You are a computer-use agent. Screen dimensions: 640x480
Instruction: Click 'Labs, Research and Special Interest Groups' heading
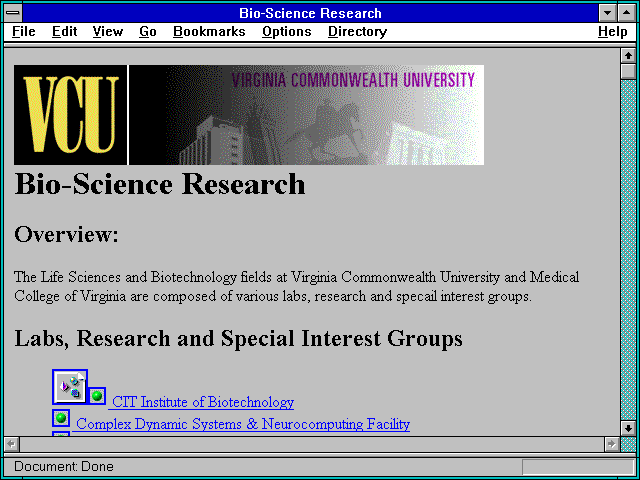point(238,338)
